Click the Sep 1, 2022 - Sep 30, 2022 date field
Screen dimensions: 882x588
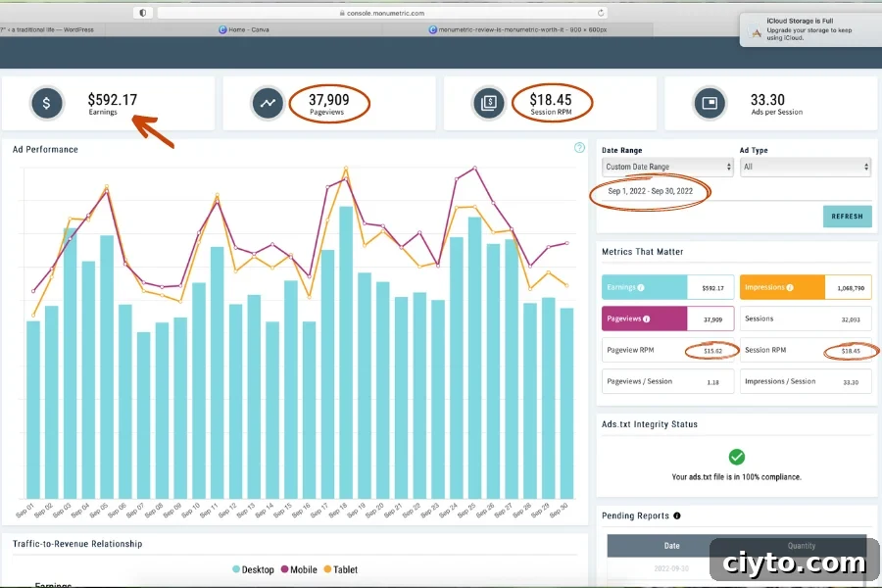[651, 191]
